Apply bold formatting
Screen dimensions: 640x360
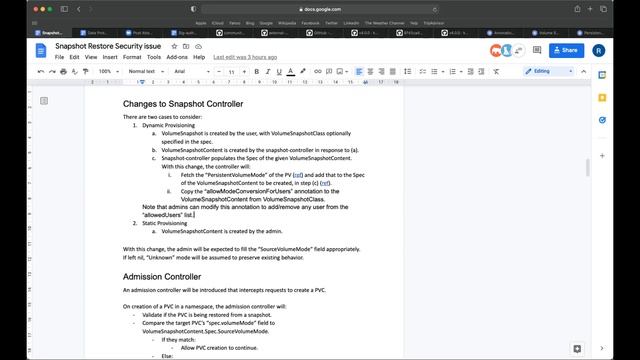point(257,71)
